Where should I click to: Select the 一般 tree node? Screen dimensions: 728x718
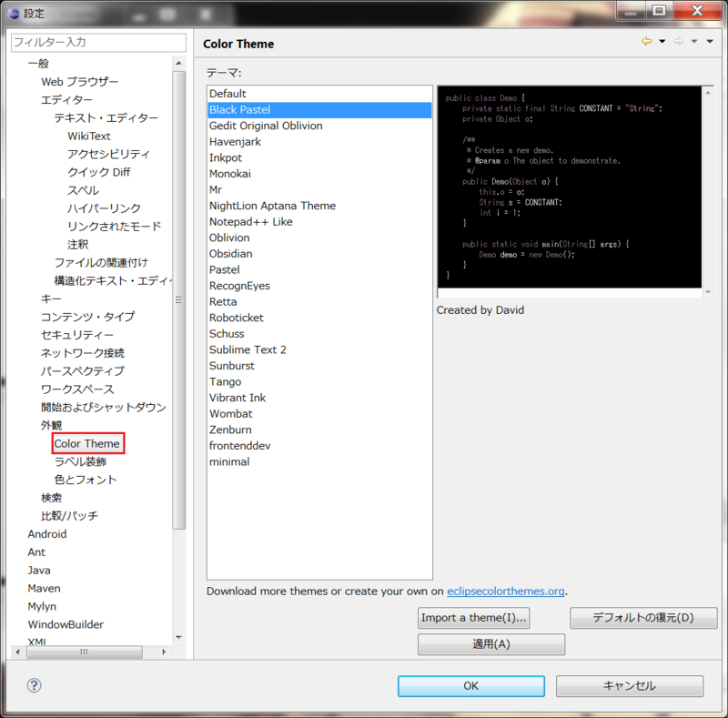click(x=38, y=64)
